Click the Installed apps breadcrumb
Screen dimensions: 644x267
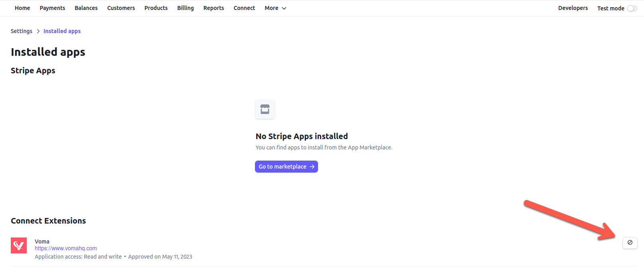62,31
